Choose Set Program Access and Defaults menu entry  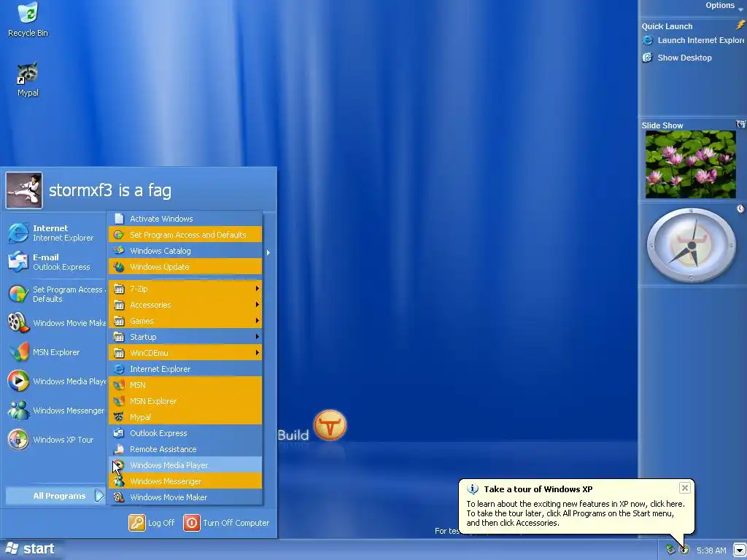coord(185,235)
